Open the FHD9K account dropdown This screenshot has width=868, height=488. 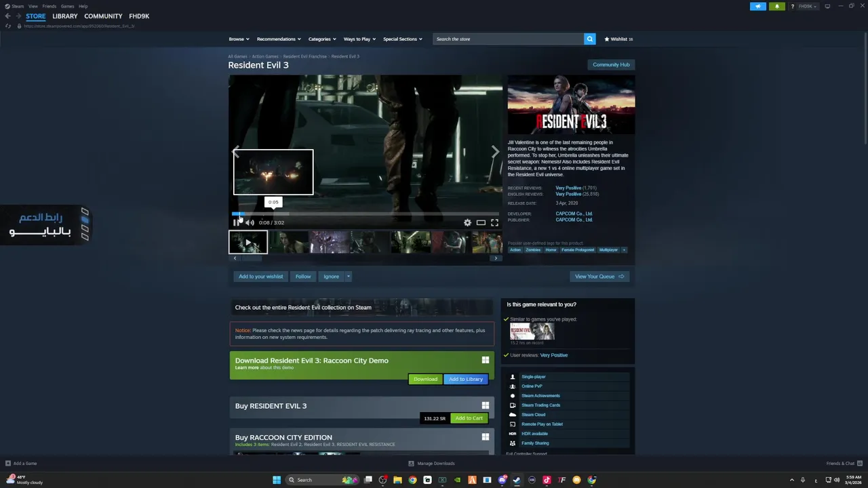[x=808, y=6]
